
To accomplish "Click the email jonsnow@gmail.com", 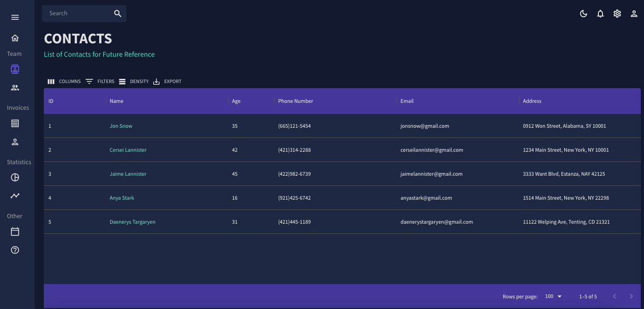I will click(425, 126).
